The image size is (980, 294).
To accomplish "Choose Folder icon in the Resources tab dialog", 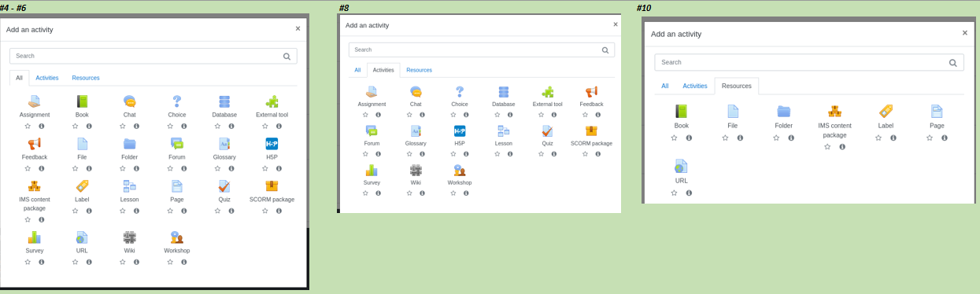I will pyautogui.click(x=783, y=112).
